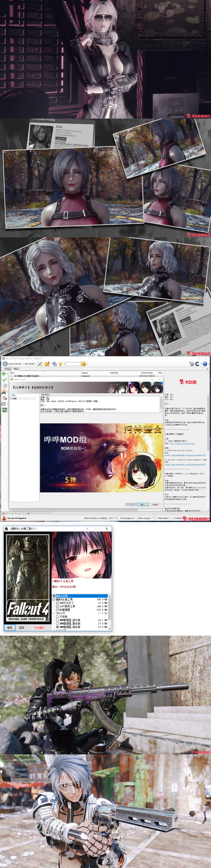Select the NMM管理器_繁体版 radio option
This screenshot has width=211, height=868.
click(x=58, y=624)
